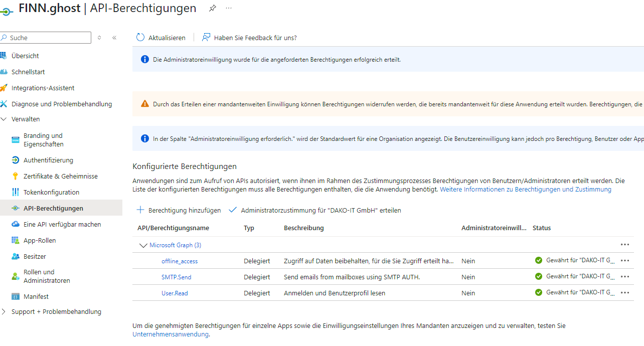Toggle the sidebar expand/collapse arrows
644x346 pixels.
click(x=99, y=38)
